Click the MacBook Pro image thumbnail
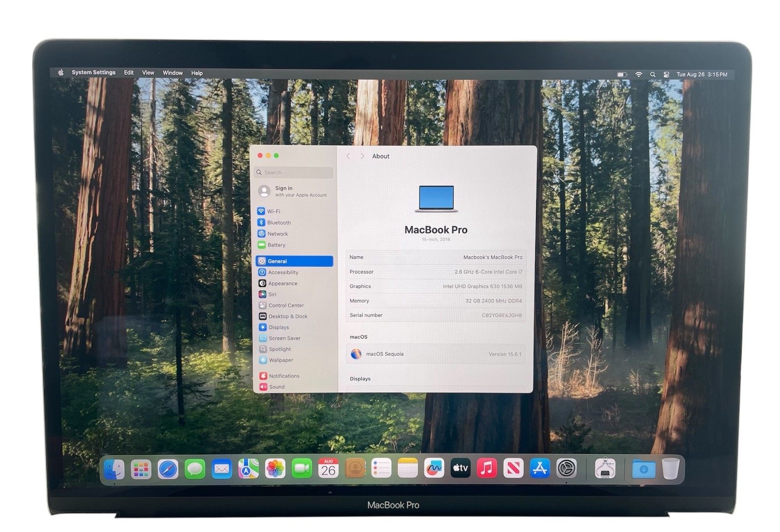The width and height of the screenshot is (780, 532). [436, 199]
